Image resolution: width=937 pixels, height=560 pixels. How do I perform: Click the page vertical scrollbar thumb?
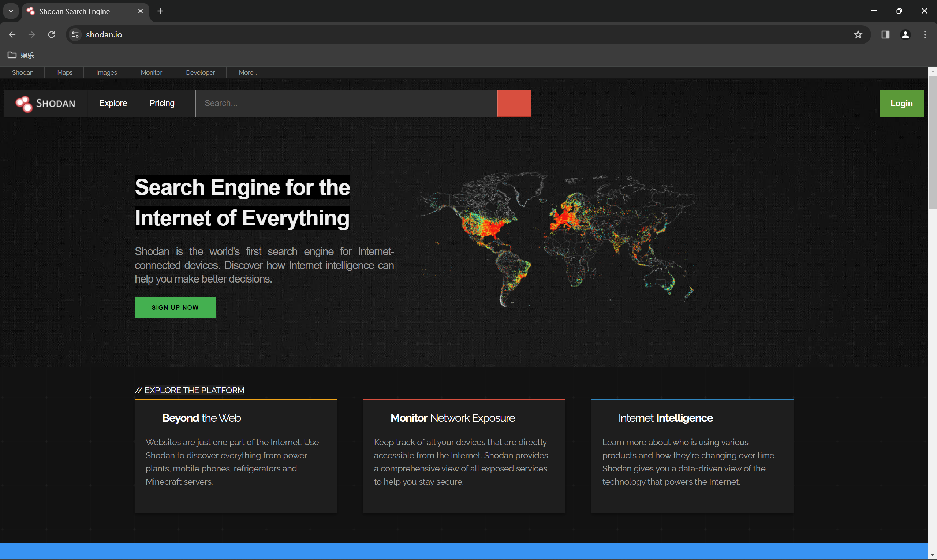(x=933, y=142)
